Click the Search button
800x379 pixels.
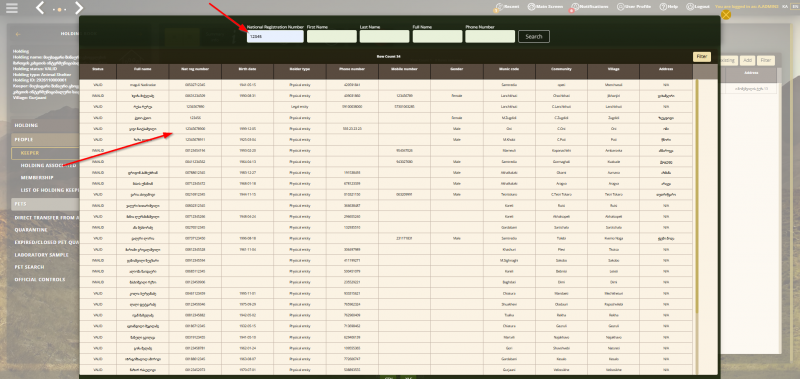pos(534,37)
